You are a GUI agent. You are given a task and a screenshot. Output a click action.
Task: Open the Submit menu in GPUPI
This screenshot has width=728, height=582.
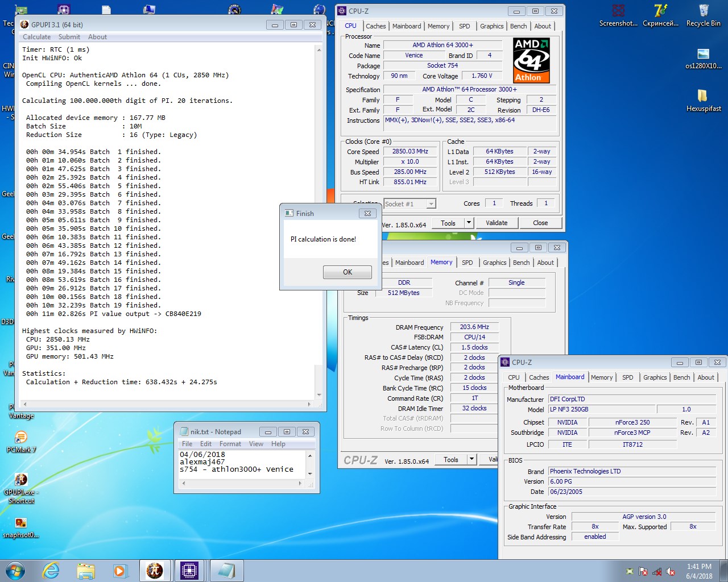coord(69,37)
